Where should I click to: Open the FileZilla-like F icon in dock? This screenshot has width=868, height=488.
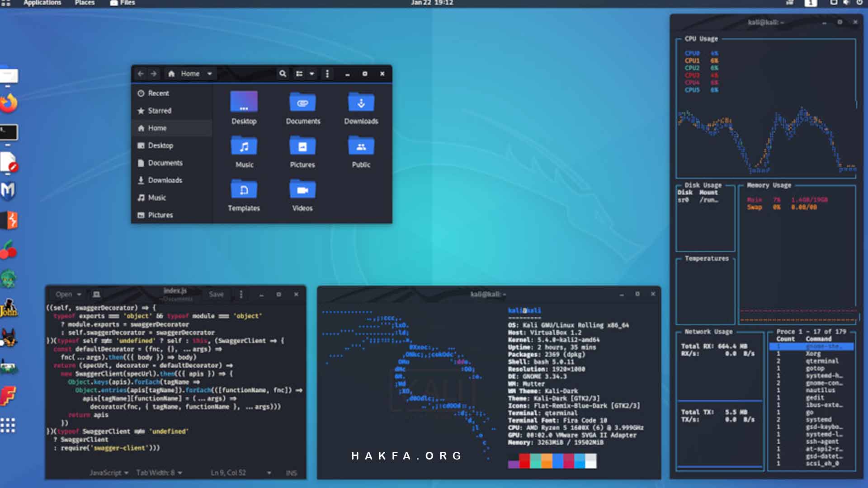point(8,396)
